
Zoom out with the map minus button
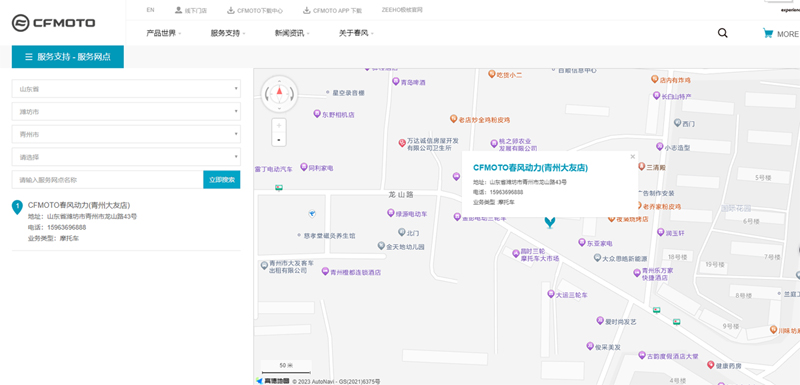coord(279,139)
